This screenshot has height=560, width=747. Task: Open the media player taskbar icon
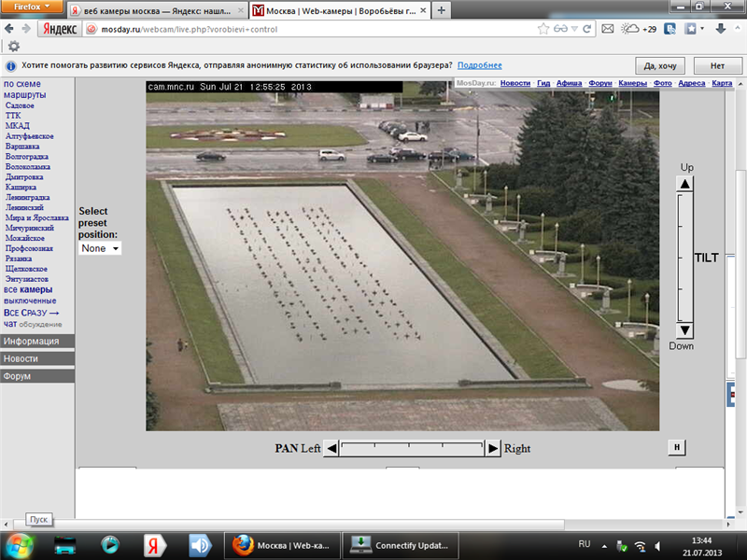[x=109, y=545]
